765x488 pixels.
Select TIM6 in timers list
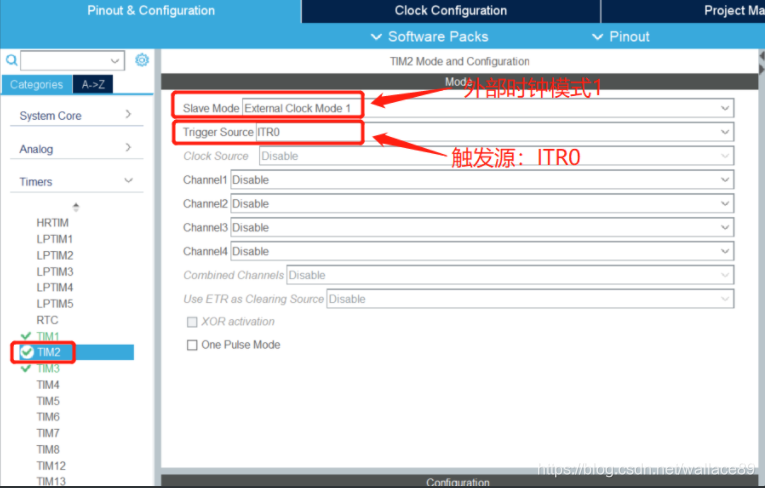[x=48, y=417]
